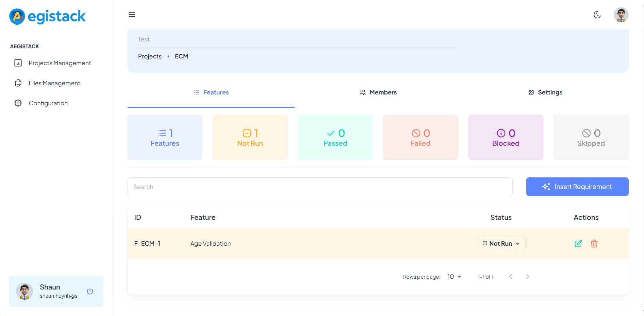Delete F-ECM-1 using the trash icon
This screenshot has height=316, width=644.
(x=594, y=243)
